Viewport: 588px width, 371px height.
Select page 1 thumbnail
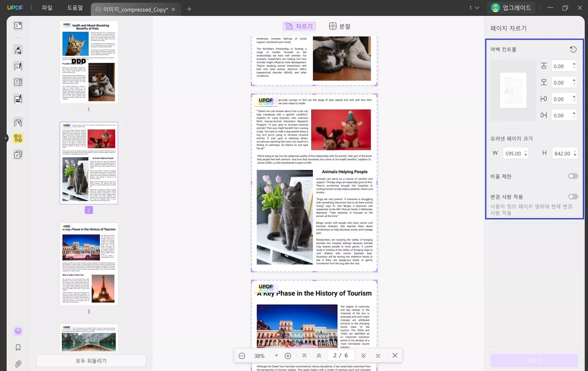[x=89, y=62]
